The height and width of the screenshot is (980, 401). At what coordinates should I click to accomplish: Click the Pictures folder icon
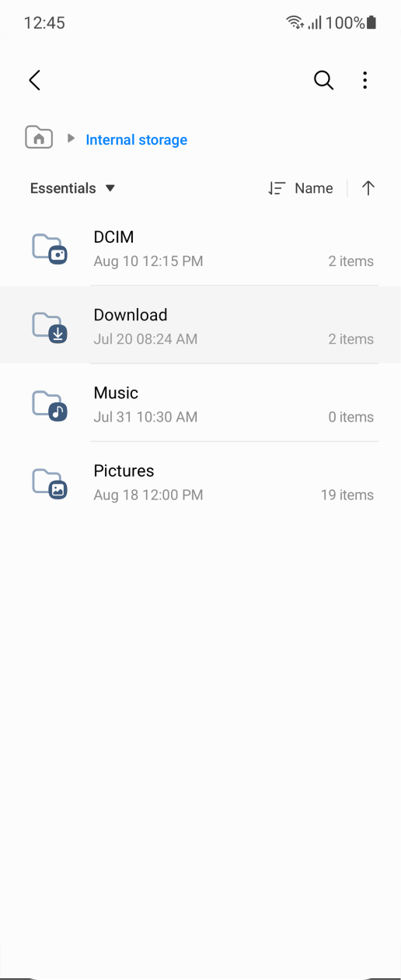tap(50, 482)
